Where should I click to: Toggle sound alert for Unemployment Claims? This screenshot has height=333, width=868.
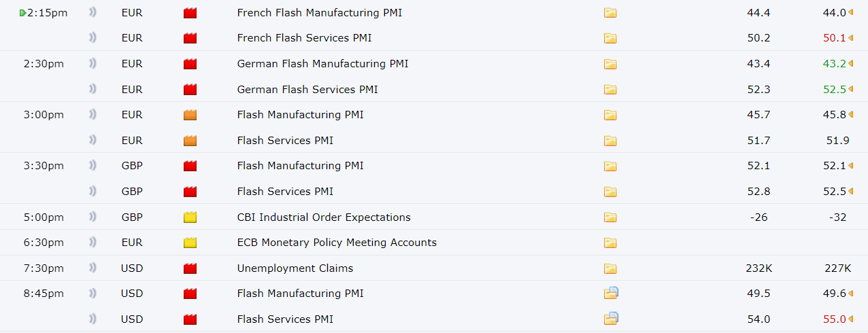click(93, 268)
